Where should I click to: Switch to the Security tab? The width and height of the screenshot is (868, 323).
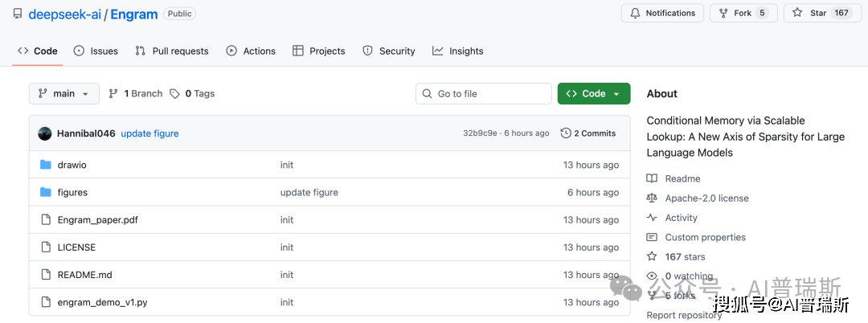(x=389, y=51)
